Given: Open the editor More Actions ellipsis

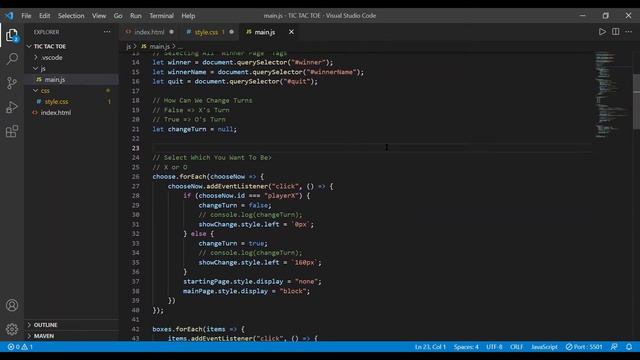Looking at the screenshot, I should tap(629, 32).
